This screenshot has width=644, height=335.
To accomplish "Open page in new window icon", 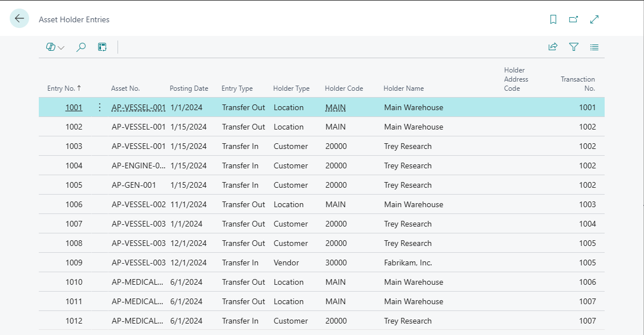I will (x=573, y=19).
